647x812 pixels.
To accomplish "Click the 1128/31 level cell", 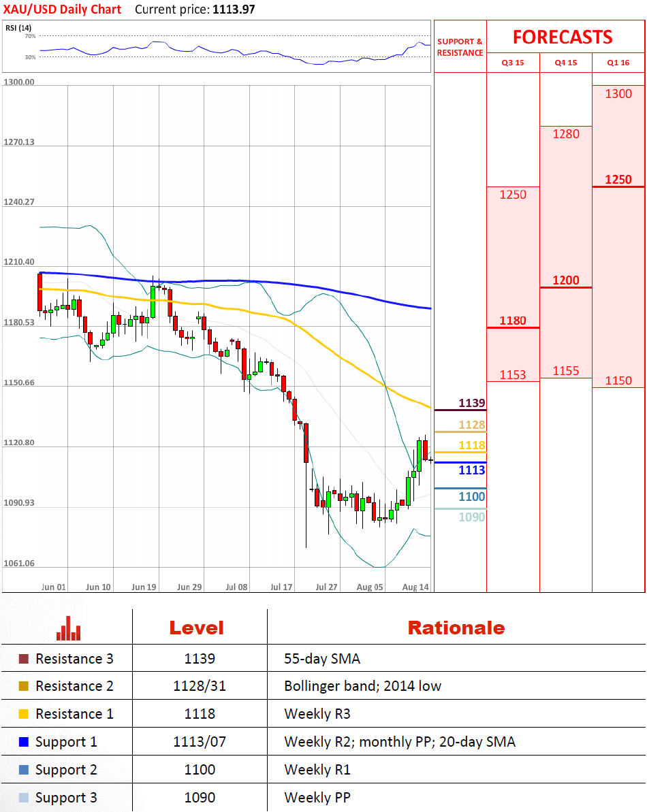I will (200, 686).
